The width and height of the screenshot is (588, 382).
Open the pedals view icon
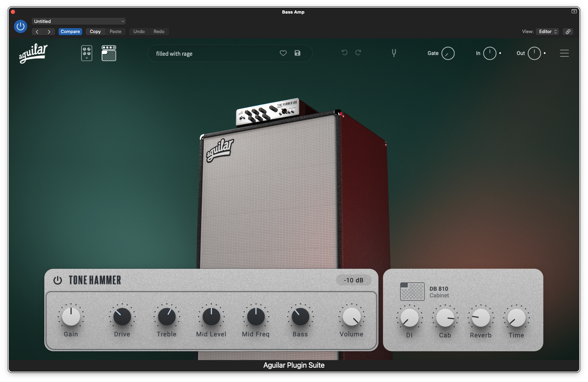pos(87,53)
